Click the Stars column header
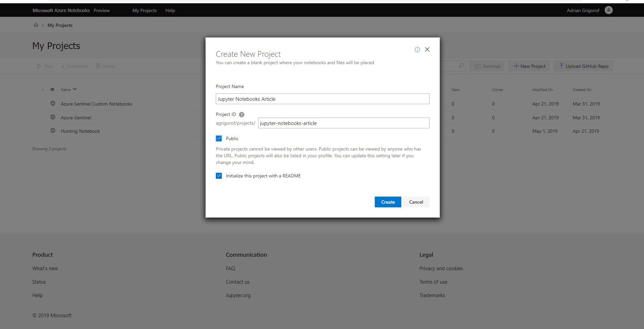644x329 pixels. (x=455, y=90)
